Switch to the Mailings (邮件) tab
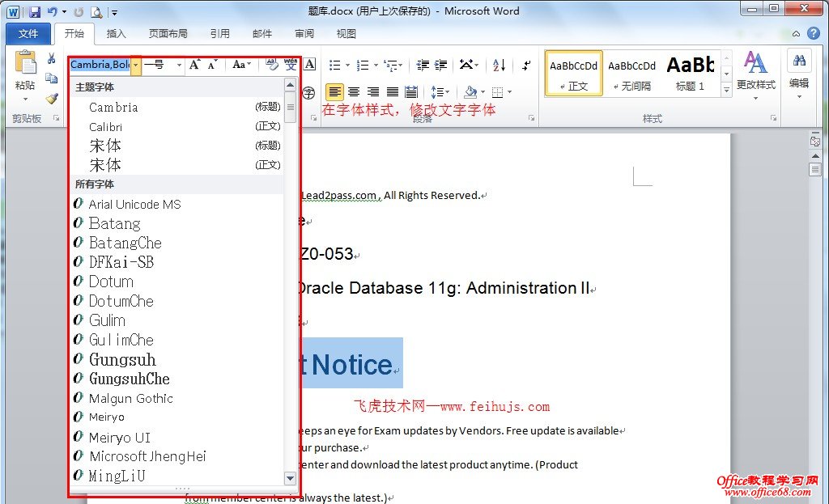Image resolution: width=829 pixels, height=504 pixels. 261,34
